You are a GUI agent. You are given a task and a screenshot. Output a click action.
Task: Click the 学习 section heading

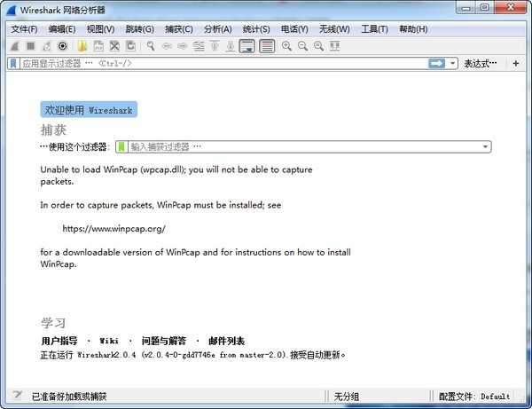[53, 323]
